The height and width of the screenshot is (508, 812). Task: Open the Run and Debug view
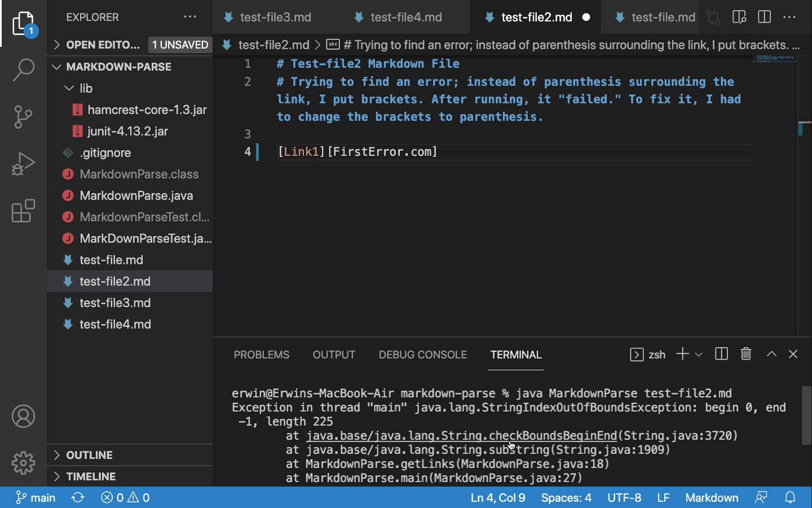[x=23, y=164]
